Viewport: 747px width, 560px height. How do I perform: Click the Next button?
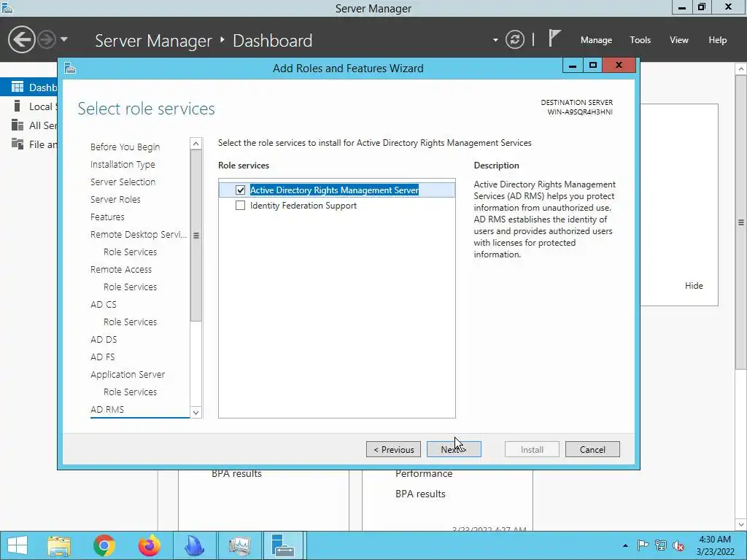(x=454, y=449)
